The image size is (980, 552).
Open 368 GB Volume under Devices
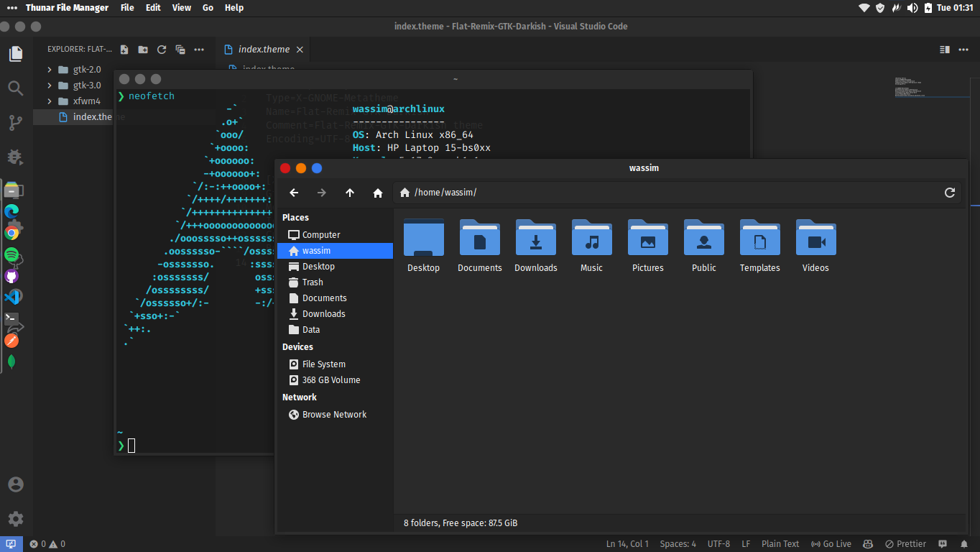click(335, 380)
